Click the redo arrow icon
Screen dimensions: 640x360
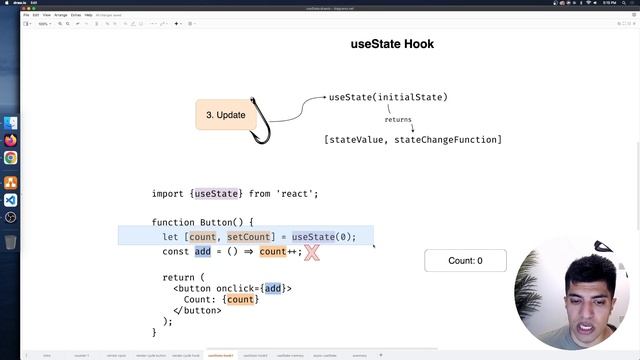click(86, 24)
